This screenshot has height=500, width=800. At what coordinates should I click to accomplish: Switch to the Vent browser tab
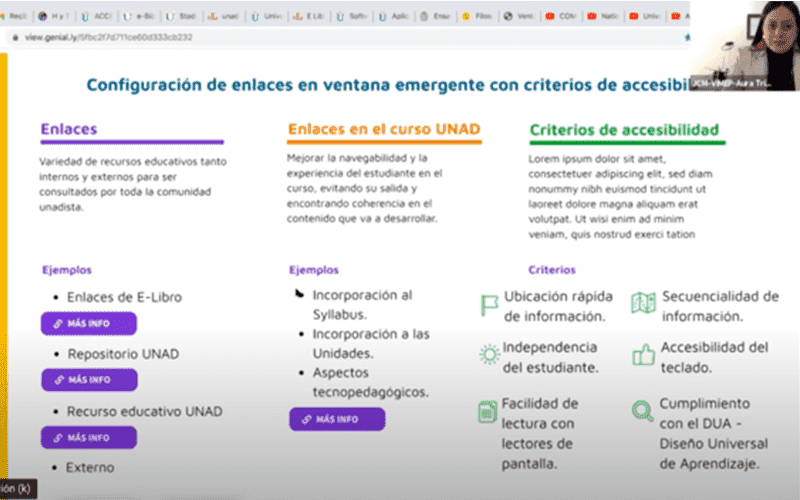click(520, 16)
